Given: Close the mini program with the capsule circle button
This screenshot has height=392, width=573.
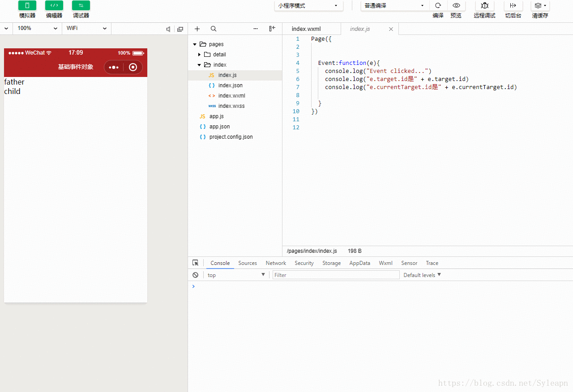Looking at the screenshot, I should 133,67.
